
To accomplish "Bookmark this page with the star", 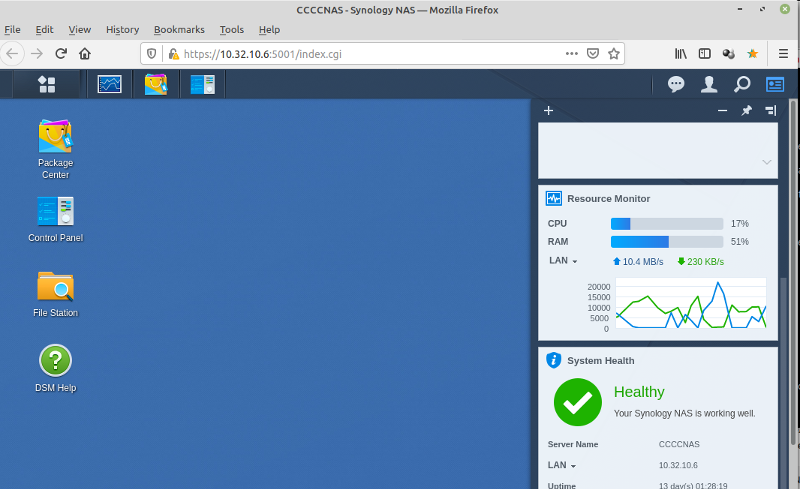I will 615,53.
